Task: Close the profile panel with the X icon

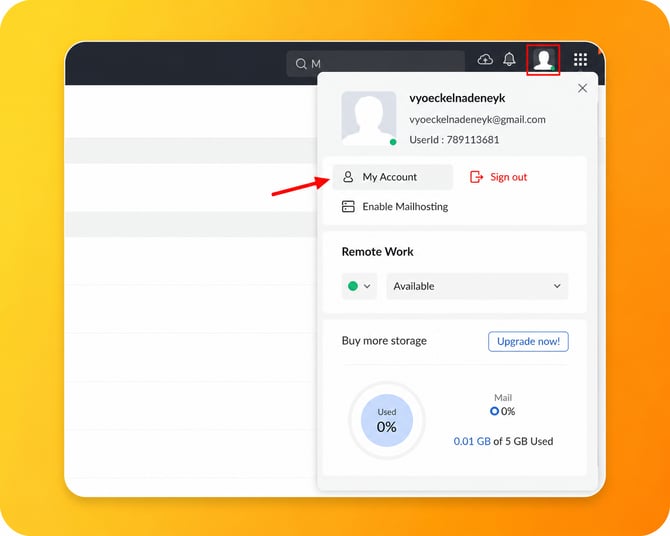Action: 582,88
